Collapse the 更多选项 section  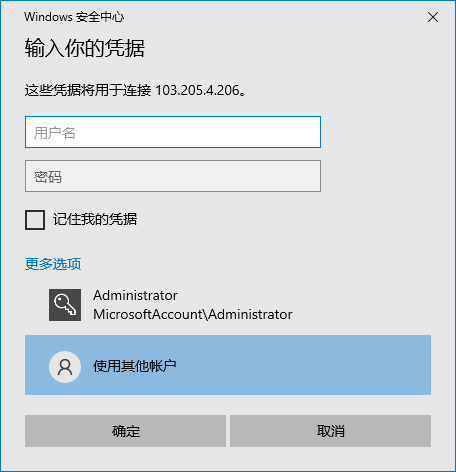pos(53,264)
